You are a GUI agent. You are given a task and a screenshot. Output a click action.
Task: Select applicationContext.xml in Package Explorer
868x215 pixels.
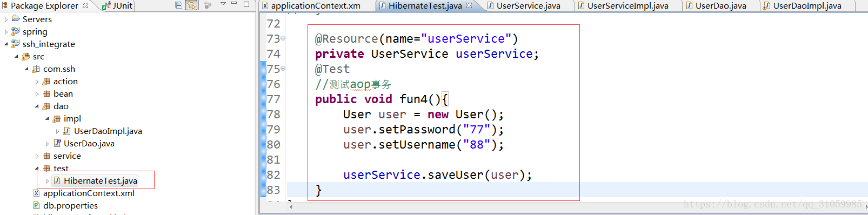[x=89, y=193]
